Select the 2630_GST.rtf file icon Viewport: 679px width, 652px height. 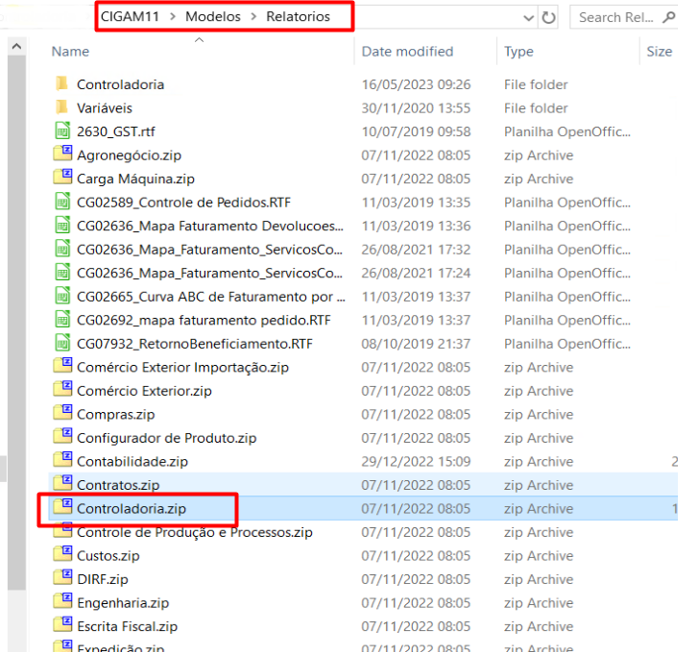coord(63,131)
